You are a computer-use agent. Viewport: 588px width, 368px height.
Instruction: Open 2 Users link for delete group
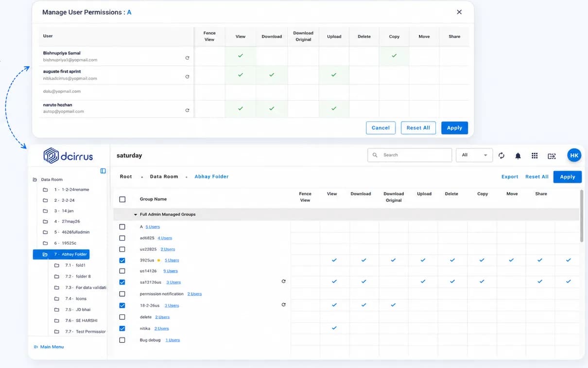162,317
